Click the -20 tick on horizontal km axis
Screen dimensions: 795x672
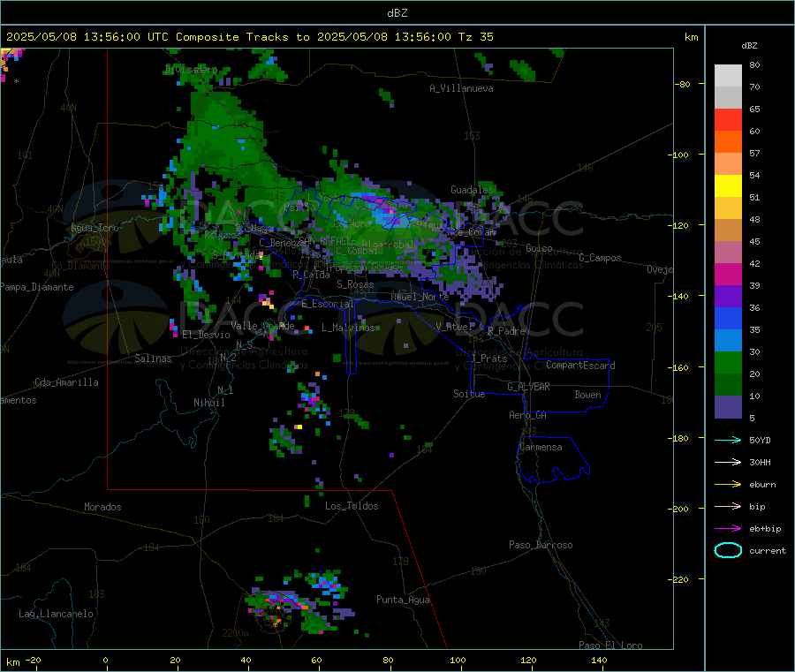[x=34, y=660]
